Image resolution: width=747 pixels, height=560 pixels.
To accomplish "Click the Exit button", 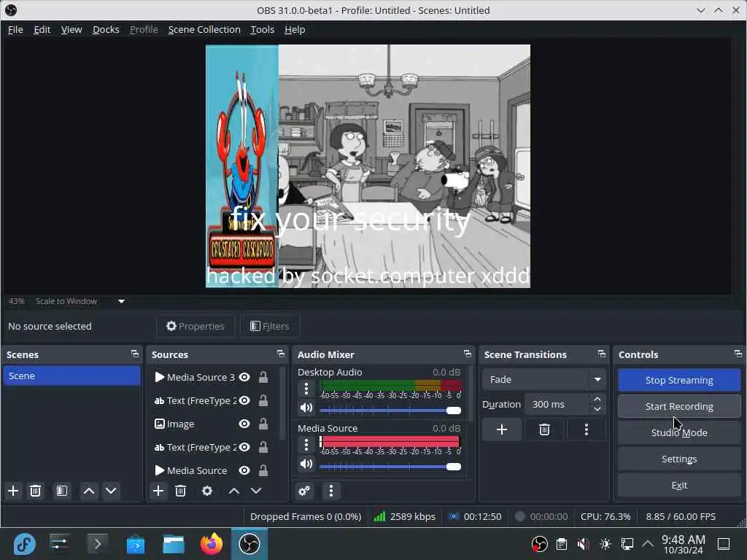I will [x=679, y=485].
